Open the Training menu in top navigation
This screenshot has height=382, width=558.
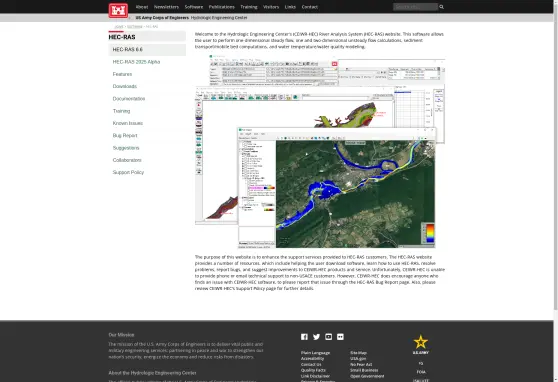tap(249, 7)
